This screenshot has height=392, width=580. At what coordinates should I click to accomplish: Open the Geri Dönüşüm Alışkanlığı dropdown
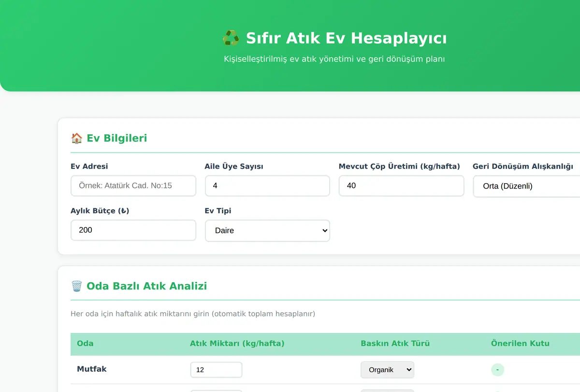point(526,186)
